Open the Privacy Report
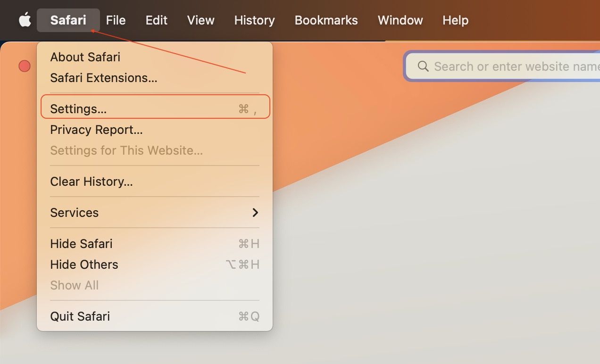The height and width of the screenshot is (364, 600). click(96, 130)
